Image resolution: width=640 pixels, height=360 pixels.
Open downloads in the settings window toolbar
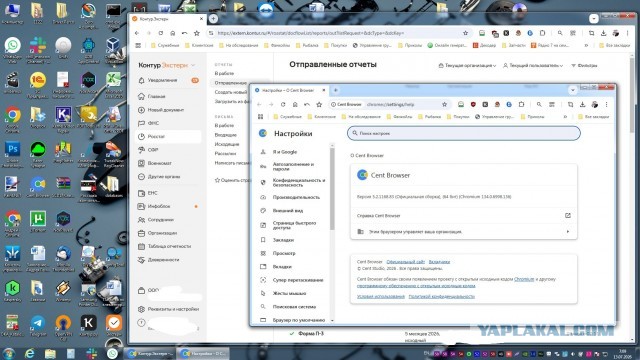(x=582, y=104)
